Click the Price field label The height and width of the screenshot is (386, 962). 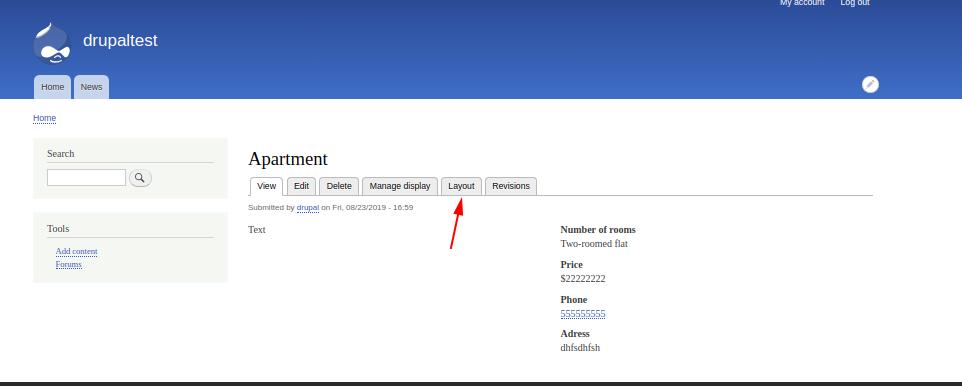click(572, 264)
